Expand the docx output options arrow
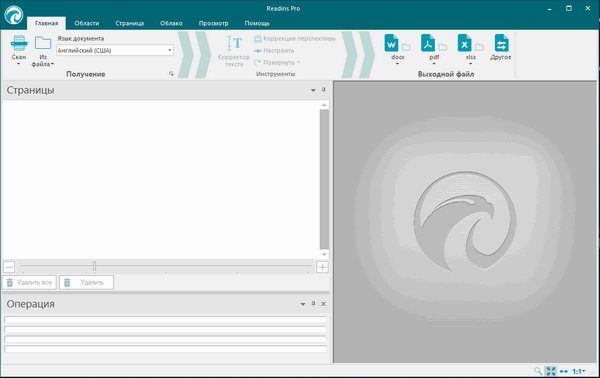Viewport: 600px width, 378px height. [x=397, y=64]
